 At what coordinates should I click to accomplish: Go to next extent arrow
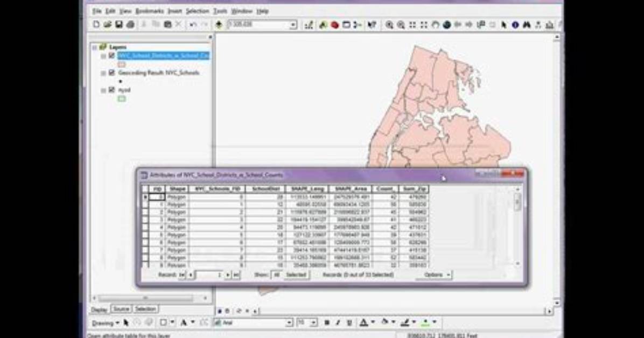[x=468, y=25]
